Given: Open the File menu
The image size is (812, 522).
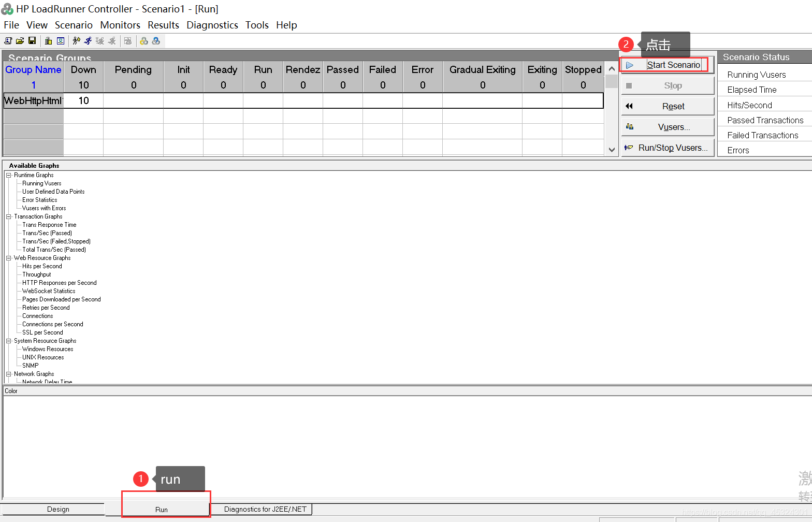Looking at the screenshot, I should (x=11, y=25).
